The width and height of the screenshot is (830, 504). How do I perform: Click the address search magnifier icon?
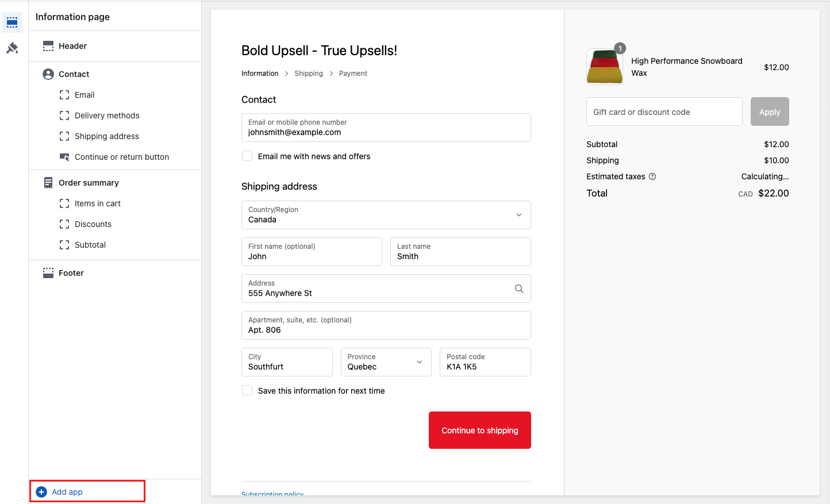tap(519, 288)
